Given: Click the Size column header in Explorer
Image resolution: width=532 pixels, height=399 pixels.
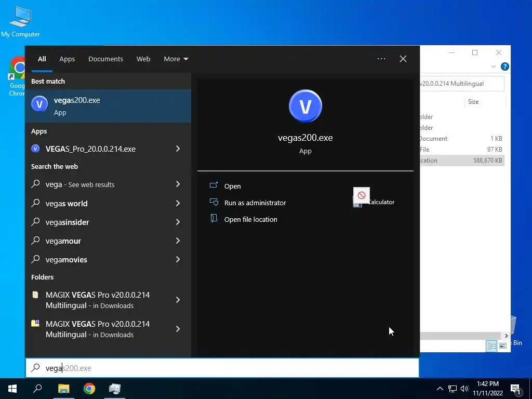Looking at the screenshot, I should 473,102.
